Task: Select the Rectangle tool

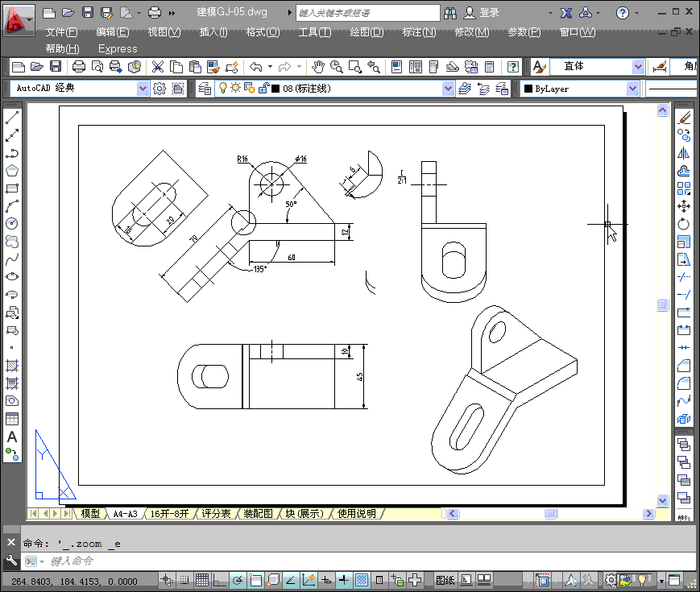Action: tap(12, 188)
